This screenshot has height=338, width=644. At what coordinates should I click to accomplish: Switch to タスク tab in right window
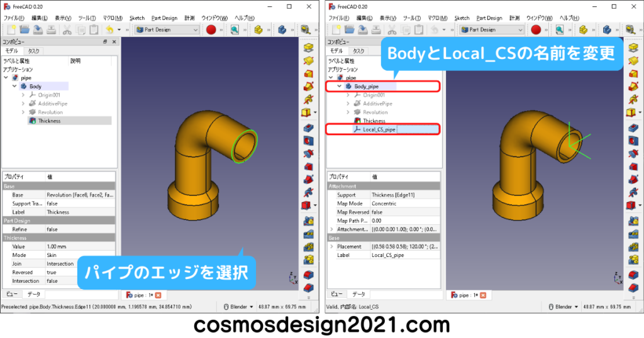click(358, 51)
